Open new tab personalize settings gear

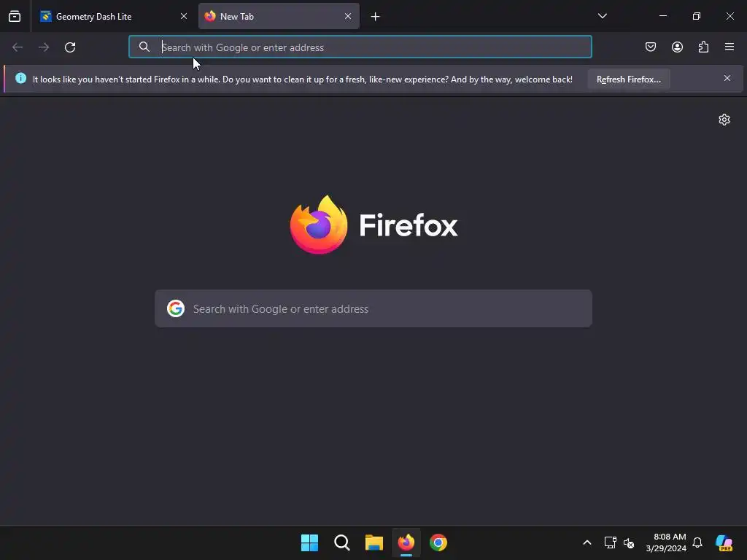[724, 120]
